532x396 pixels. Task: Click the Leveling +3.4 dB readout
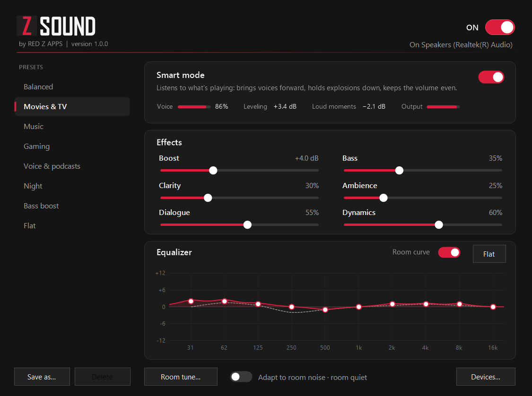[270, 106]
